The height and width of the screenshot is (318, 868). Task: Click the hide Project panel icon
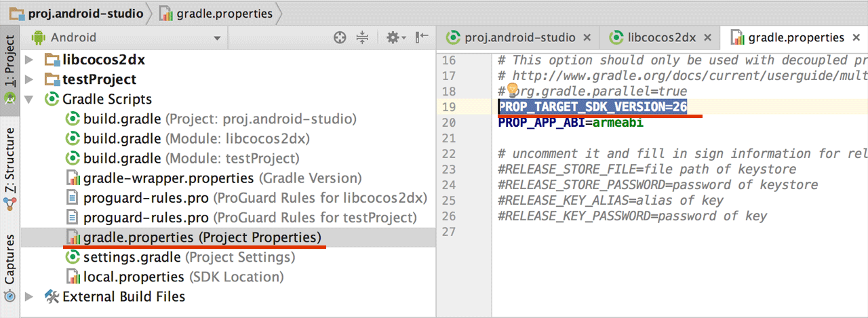(x=422, y=38)
